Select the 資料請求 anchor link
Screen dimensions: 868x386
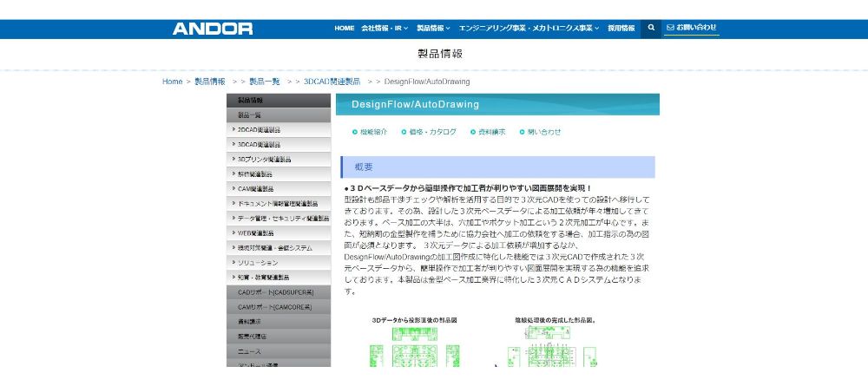(x=487, y=132)
